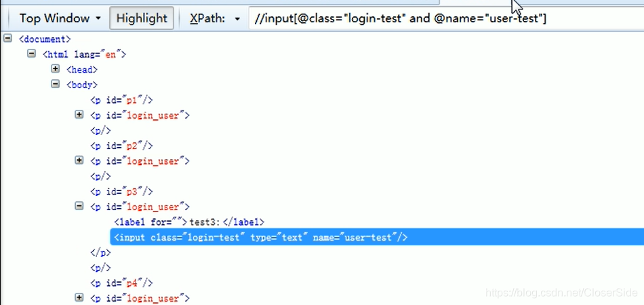This screenshot has width=644, height=305.
Task: Open the Top Window dropdown
Action: tap(60, 18)
